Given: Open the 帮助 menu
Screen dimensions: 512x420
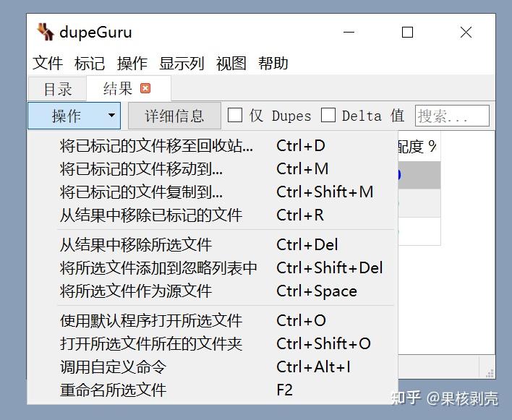Looking at the screenshot, I should (273, 63).
